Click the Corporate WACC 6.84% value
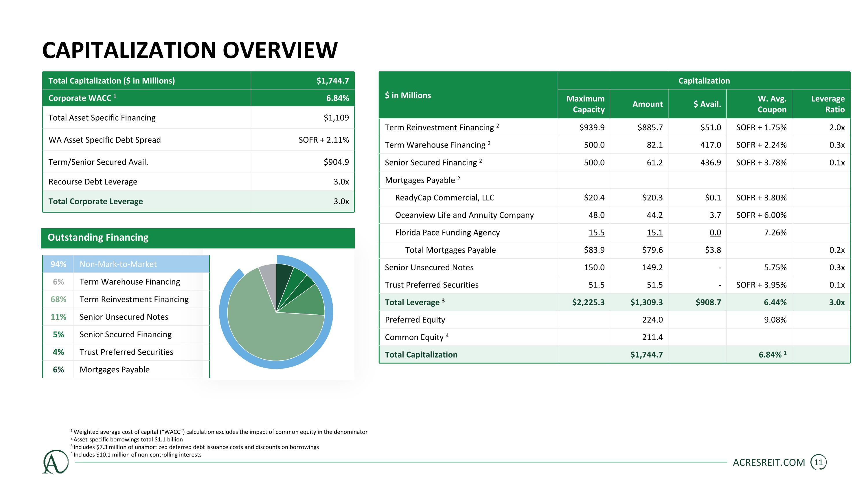 [x=337, y=98]
